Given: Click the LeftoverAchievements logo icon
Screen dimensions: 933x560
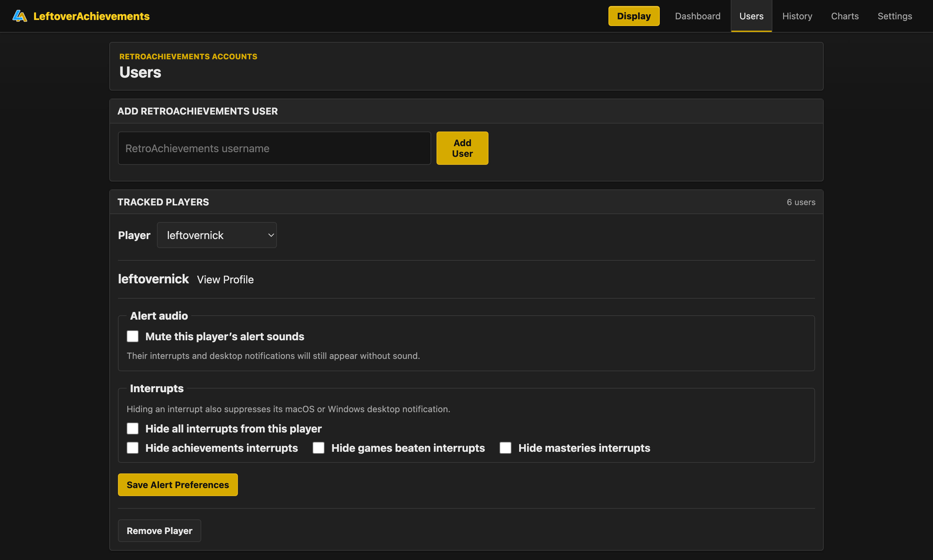Looking at the screenshot, I should pos(20,16).
